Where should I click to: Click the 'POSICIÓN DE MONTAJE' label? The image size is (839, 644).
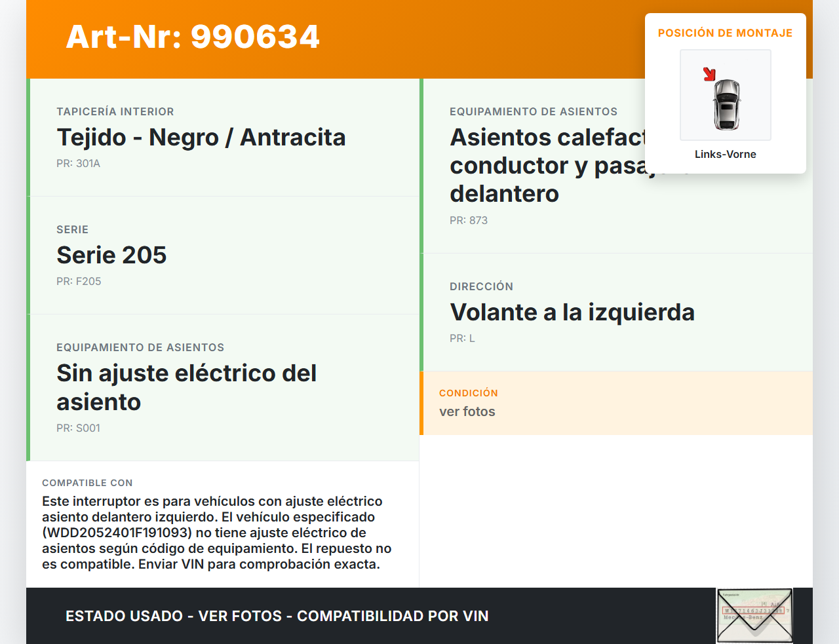point(726,33)
